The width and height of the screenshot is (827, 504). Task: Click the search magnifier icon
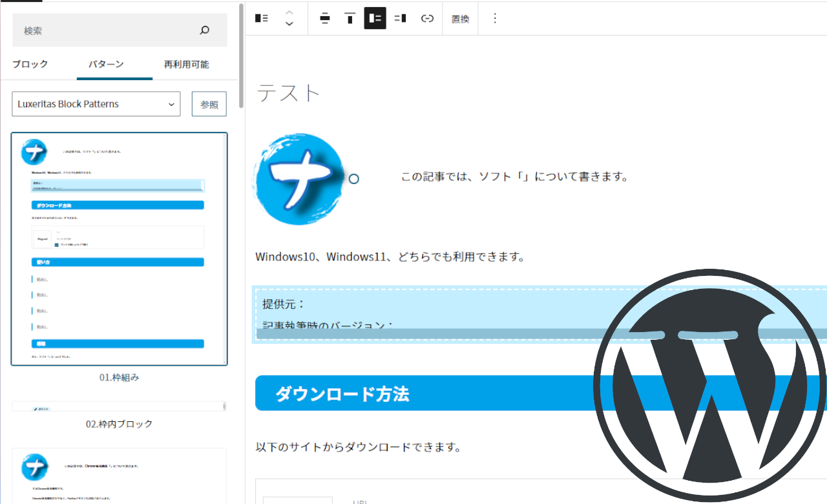(205, 30)
